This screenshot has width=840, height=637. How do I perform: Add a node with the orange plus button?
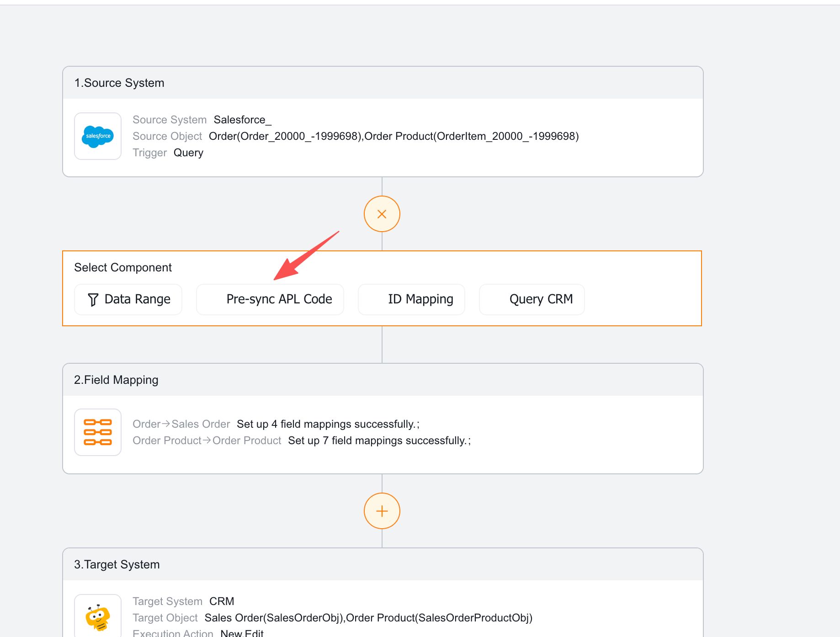tap(382, 511)
